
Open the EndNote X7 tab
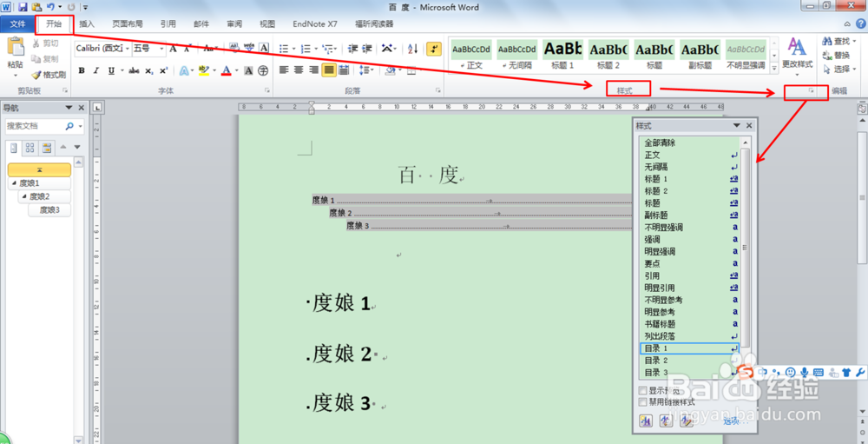pos(315,23)
